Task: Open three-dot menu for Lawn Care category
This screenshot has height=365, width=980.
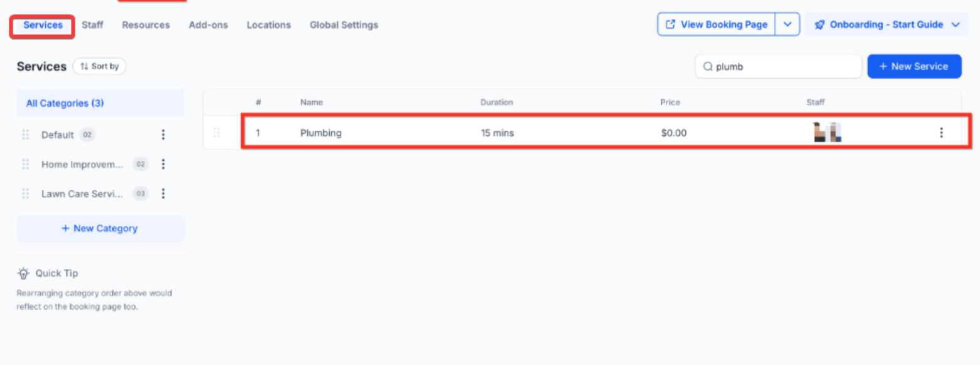Action: pyautogui.click(x=163, y=193)
